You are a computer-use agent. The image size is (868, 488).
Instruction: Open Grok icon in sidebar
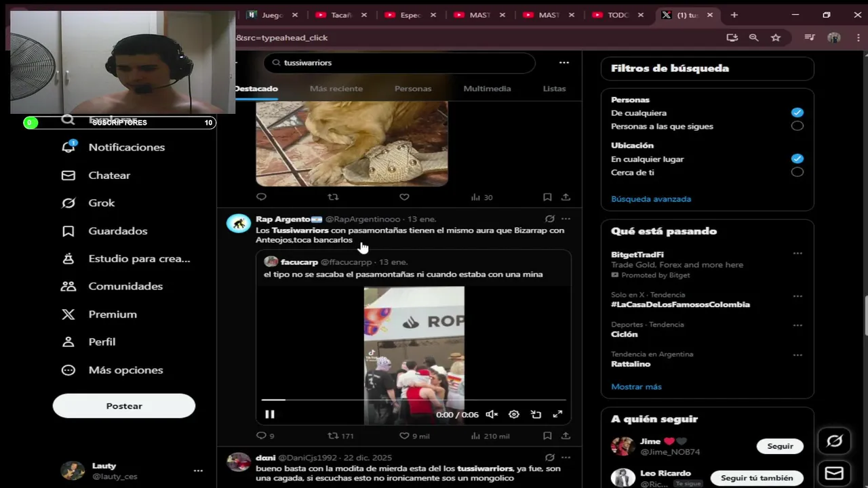(68, 203)
